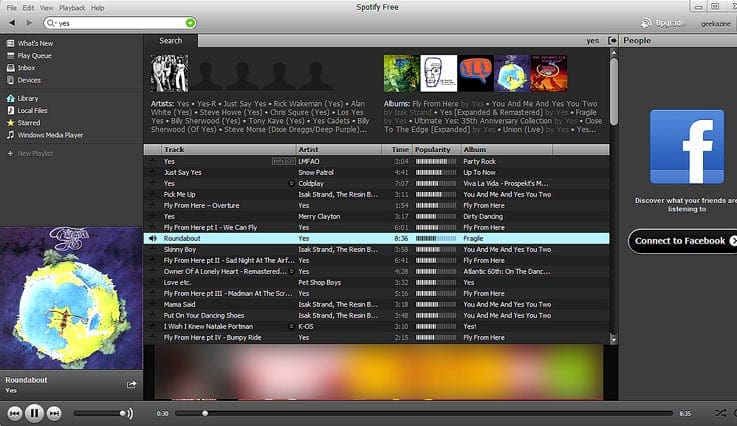Image resolution: width=737 pixels, height=426 pixels.
Task: Skip to the next track
Action: pos(54,413)
